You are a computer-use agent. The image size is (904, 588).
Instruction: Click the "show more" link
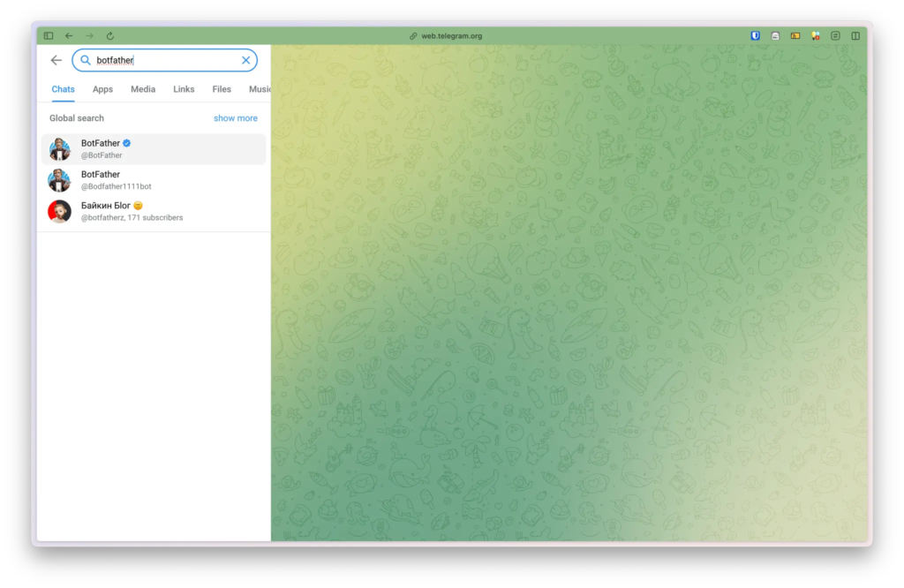[x=236, y=118]
